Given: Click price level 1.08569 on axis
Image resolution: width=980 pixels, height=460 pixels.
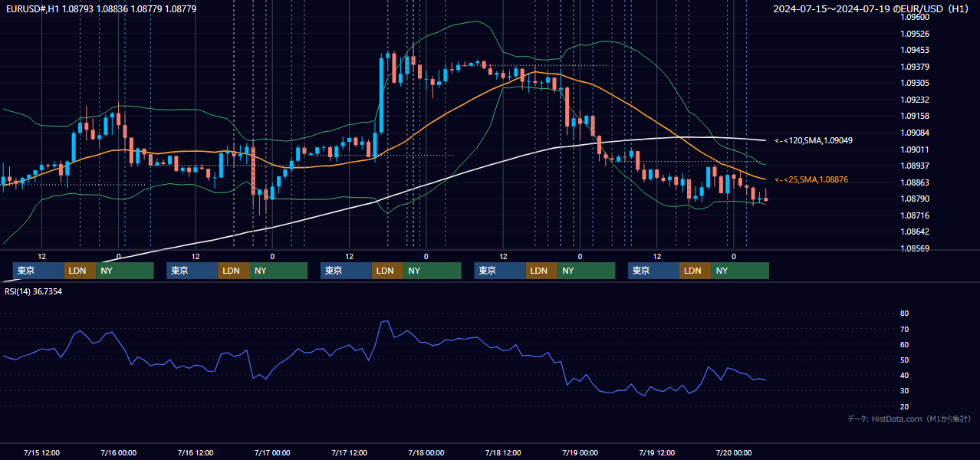Looking at the screenshot, I should tap(914, 248).
